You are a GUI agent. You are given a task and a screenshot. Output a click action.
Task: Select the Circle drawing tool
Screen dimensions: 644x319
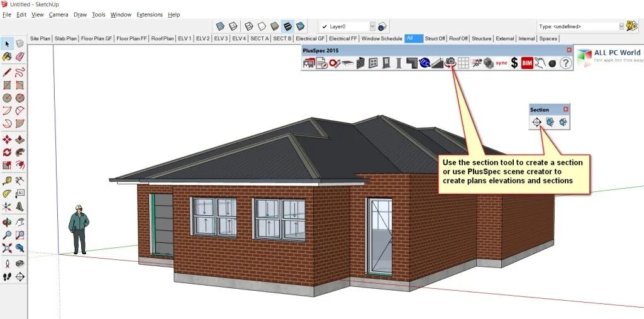pos(7,98)
